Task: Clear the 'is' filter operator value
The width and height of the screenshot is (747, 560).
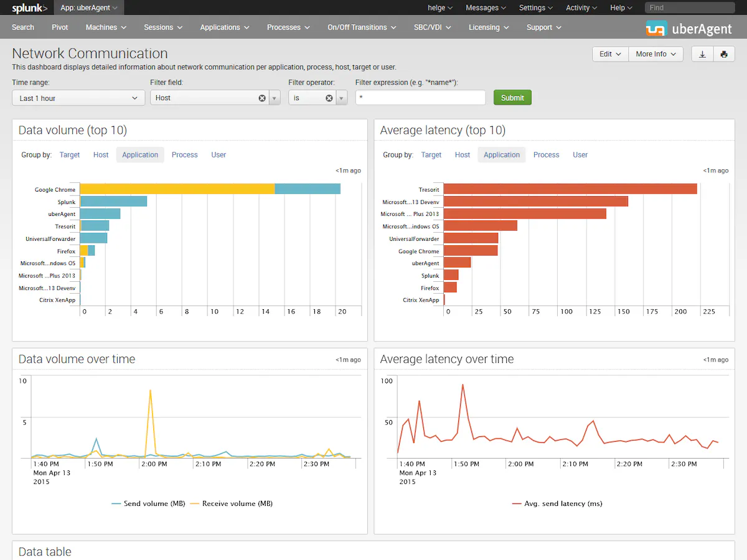Action: tap(329, 98)
